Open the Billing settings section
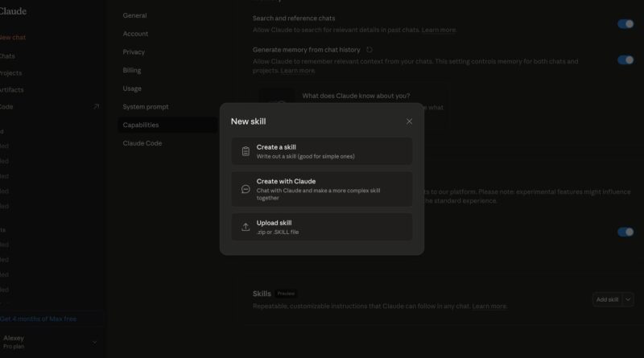Screen dimensions: 644x358 (131, 70)
